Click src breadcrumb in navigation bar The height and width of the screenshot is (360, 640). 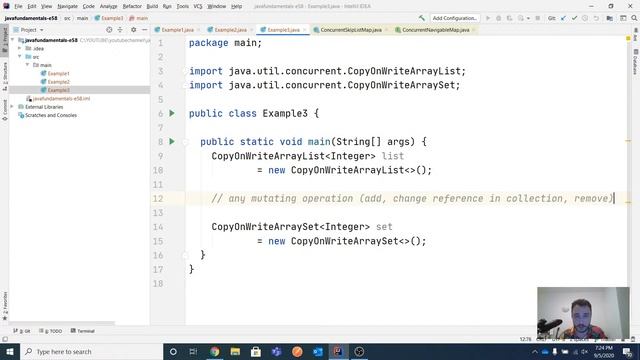tap(67, 18)
